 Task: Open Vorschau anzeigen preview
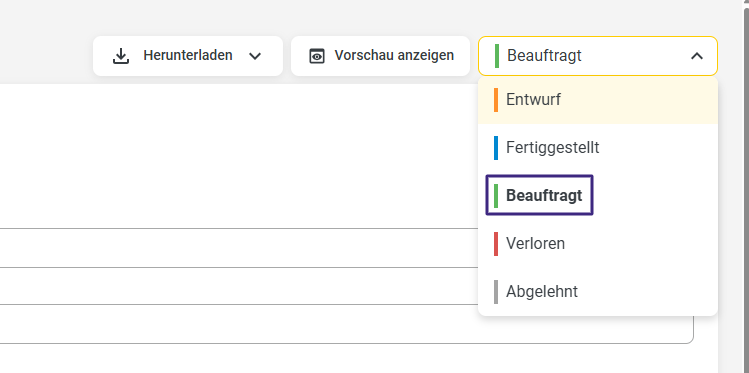tap(380, 56)
